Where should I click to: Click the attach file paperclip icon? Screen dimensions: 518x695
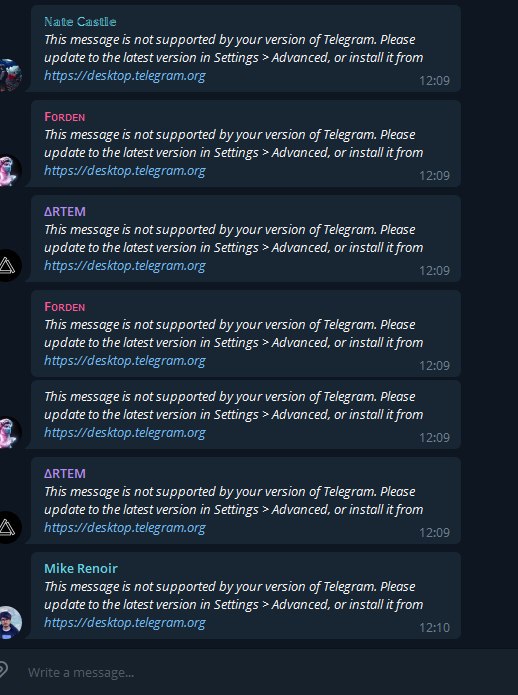[3, 669]
